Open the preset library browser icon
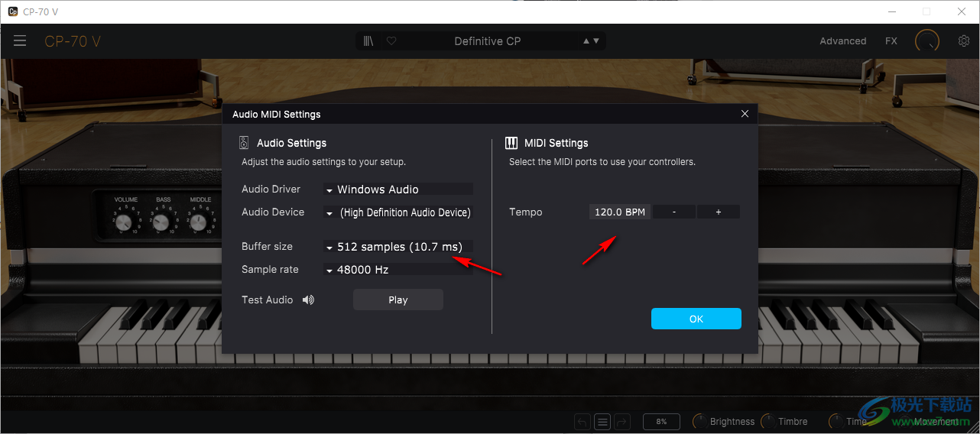 point(368,41)
